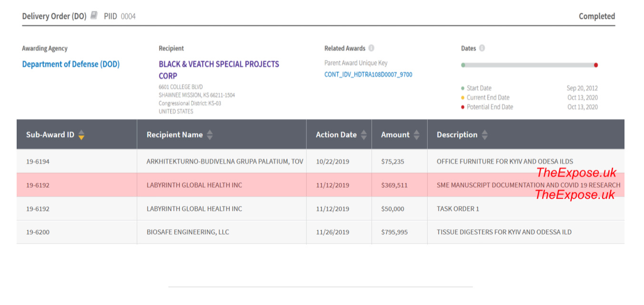Click the Completed status label
Image resolution: width=644 pixels, height=305 pixels.
point(596,16)
